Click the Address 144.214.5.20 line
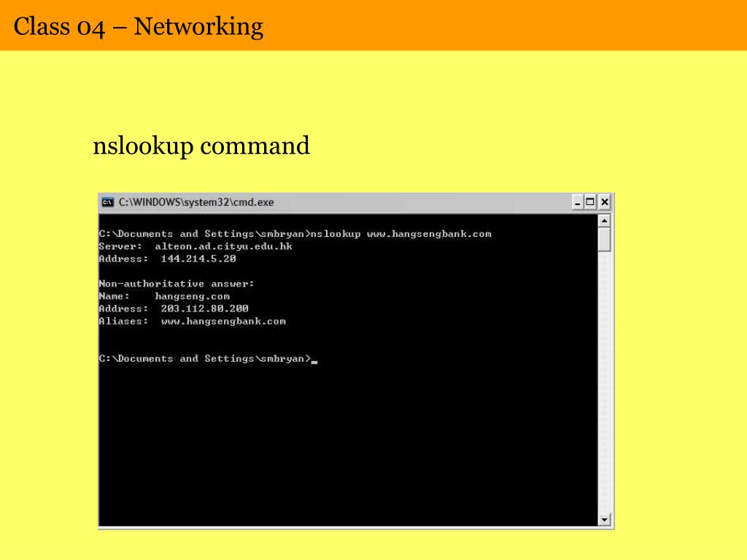The image size is (747, 560). point(167,259)
